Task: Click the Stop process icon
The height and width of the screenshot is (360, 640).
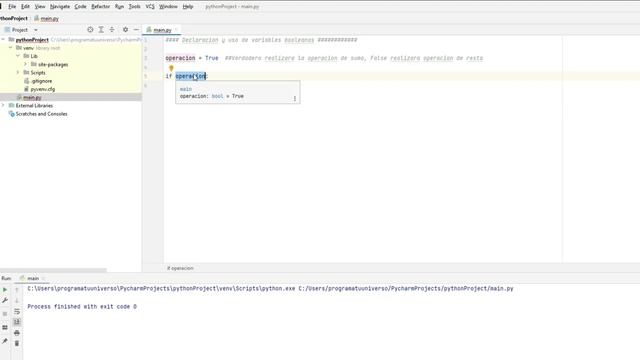Action: tap(5, 314)
